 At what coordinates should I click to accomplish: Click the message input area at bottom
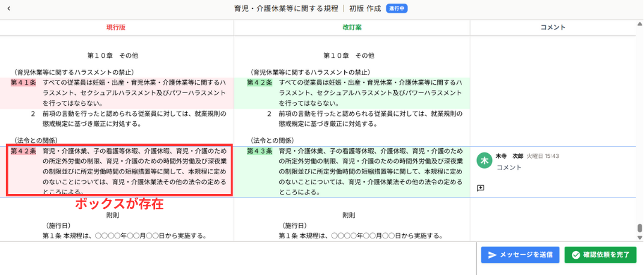tap(237, 258)
